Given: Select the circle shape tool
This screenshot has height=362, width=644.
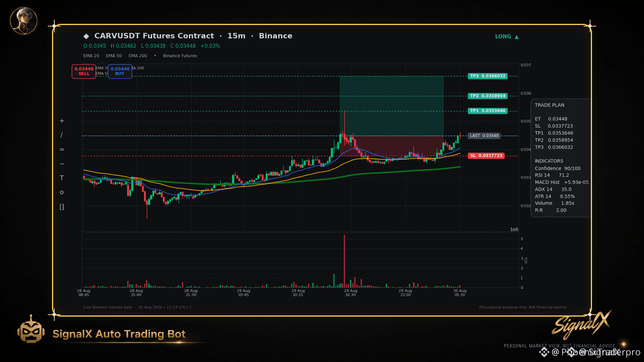Looking at the screenshot, I should (x=62, y=192).
